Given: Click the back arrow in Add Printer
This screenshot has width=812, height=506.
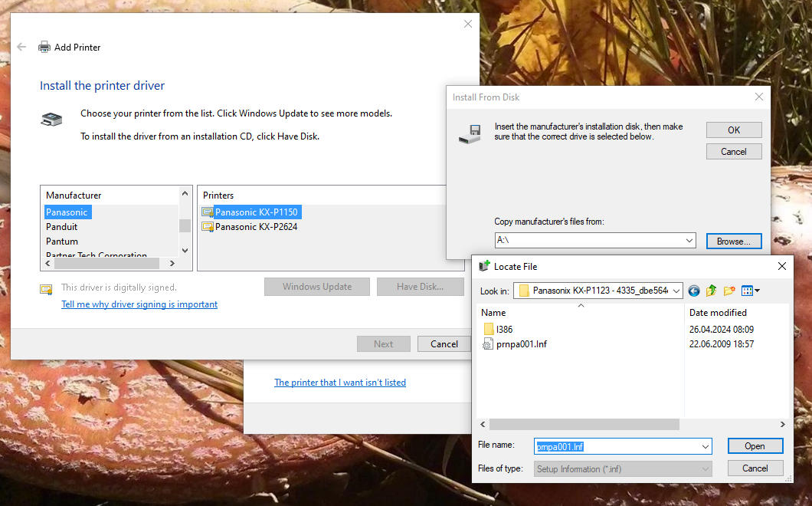Looking at the screenshot, I should pos(21,48).
